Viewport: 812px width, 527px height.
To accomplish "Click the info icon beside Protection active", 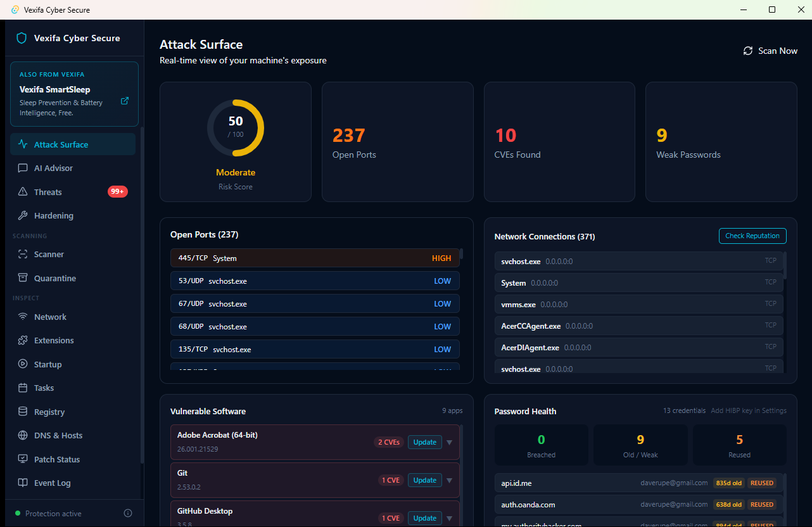I will (128, 513).
